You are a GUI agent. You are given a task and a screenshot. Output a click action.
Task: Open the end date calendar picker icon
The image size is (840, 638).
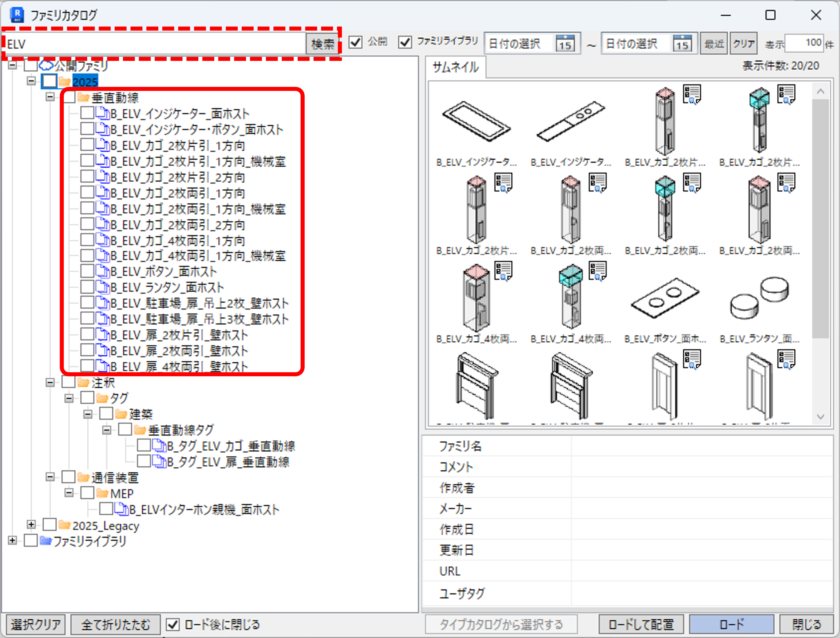coord(682,43)
